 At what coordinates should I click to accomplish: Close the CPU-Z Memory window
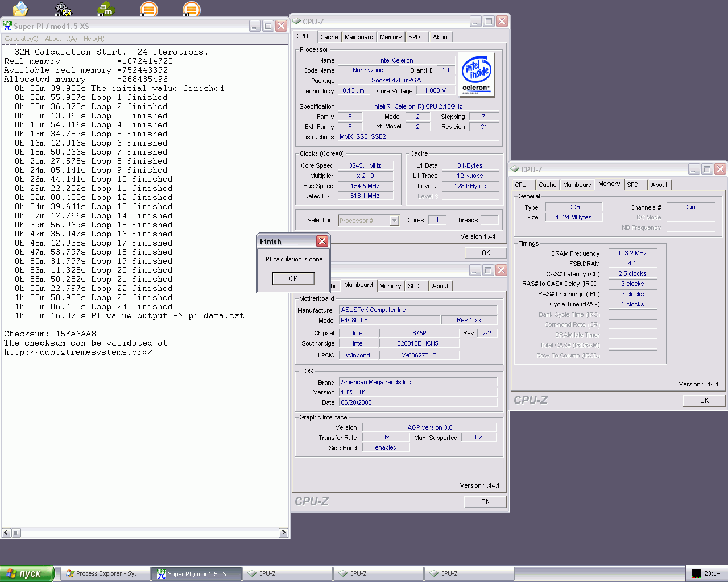[720, 169]
